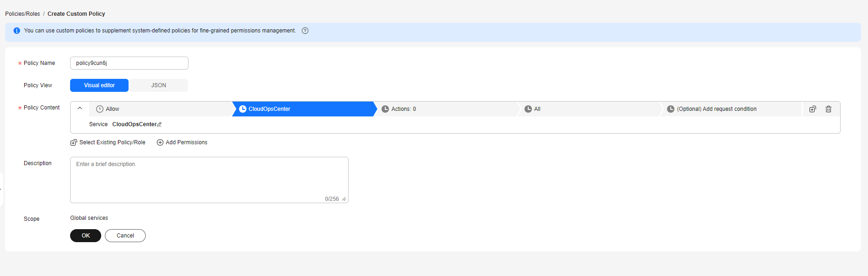Go to Policies/Roles breadcrumb
The image size is (868, 276).
(x=23, y=14)
